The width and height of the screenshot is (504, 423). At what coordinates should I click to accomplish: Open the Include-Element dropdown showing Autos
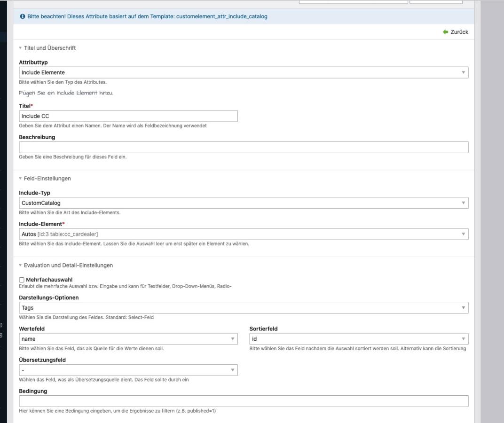tap(244, 234)
